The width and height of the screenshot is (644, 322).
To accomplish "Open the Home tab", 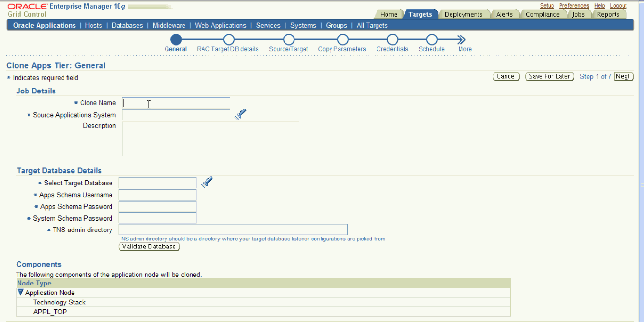I will tap(388, 14).
